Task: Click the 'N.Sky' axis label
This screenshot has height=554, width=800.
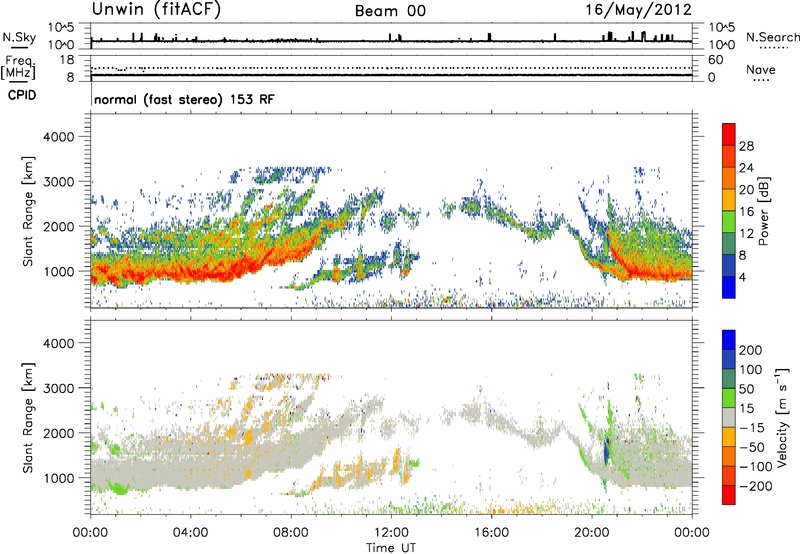Action: (19, 37)
